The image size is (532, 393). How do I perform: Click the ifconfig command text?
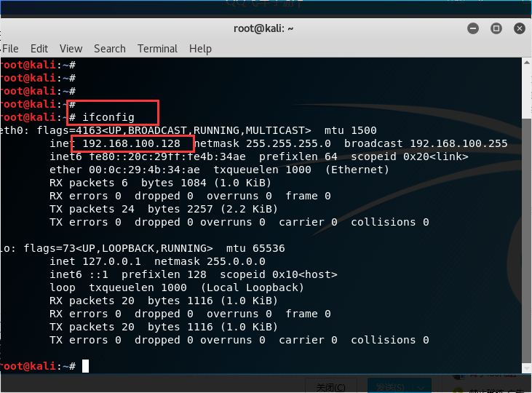[108, 117]
